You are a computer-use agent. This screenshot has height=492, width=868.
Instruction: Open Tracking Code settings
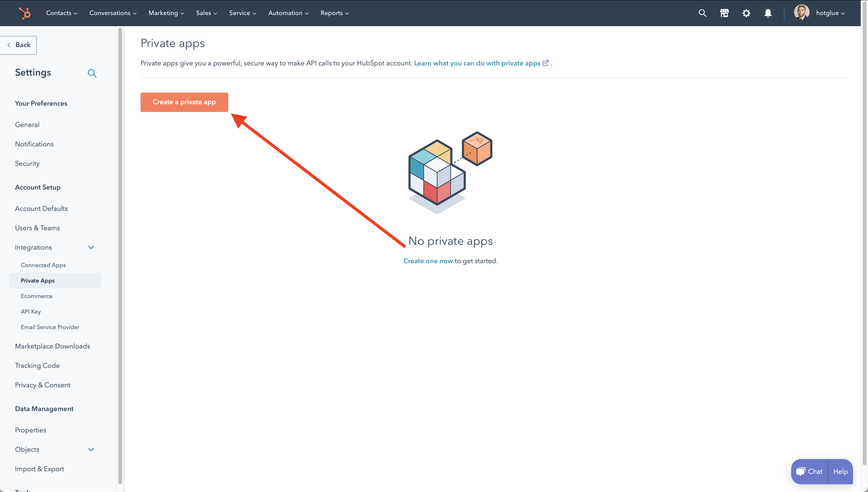[38, 366]
